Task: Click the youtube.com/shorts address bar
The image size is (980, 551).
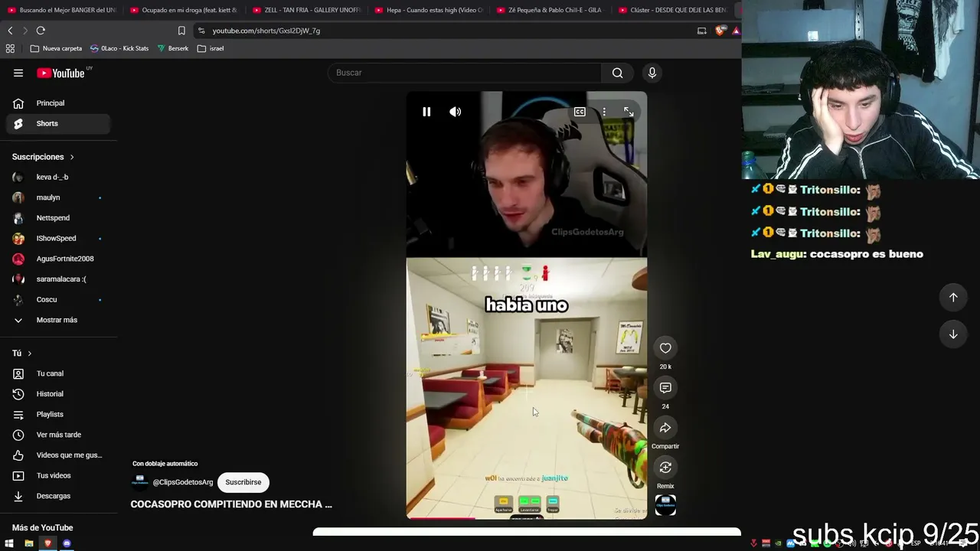Action: 444,31
